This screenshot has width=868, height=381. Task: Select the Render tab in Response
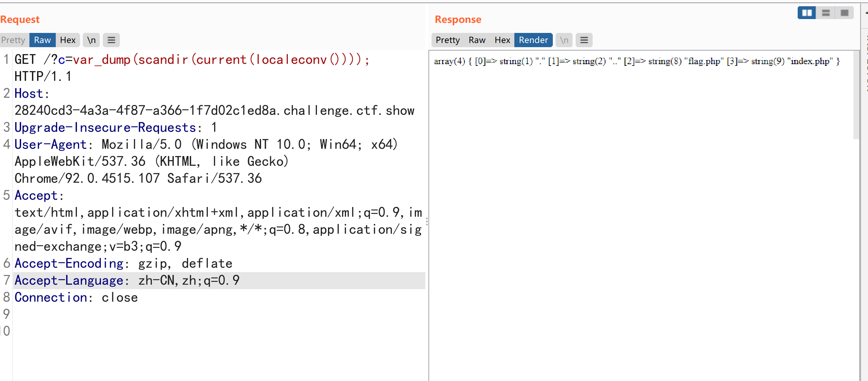click(x=533, y=40)
